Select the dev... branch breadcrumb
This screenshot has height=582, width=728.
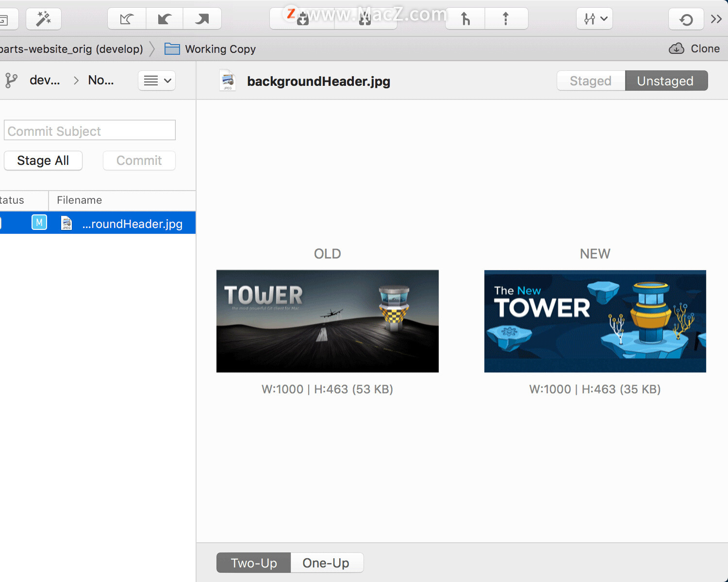(45, 80)
